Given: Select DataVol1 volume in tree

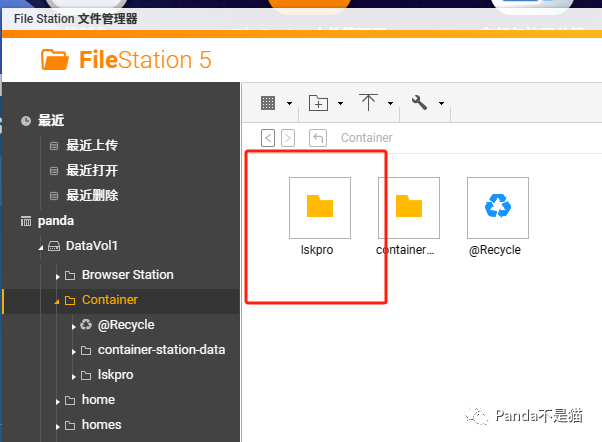Looking at the screenshot, I should pyautogui.click(x=92, y=246).
